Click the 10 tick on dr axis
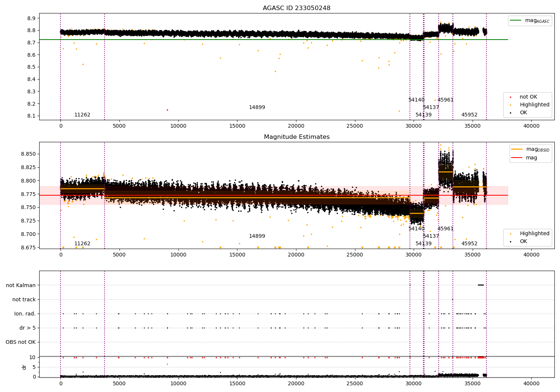 click(32, 357)
